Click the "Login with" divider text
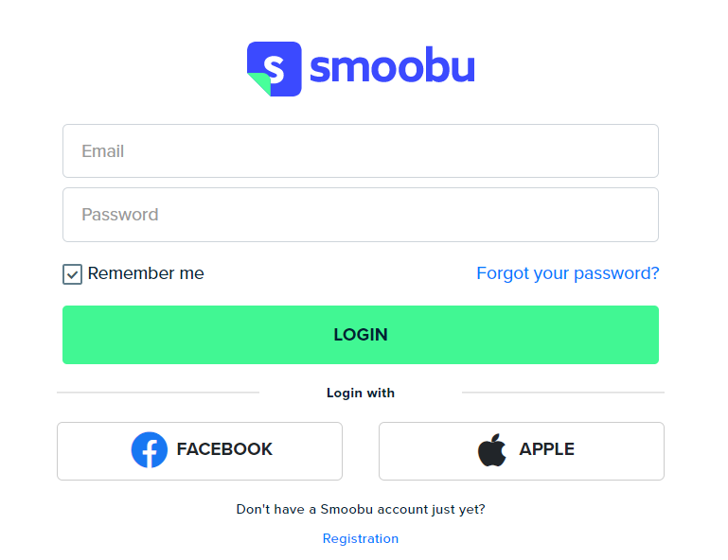Viewport: 728px width, 560px height. (361, 393)
